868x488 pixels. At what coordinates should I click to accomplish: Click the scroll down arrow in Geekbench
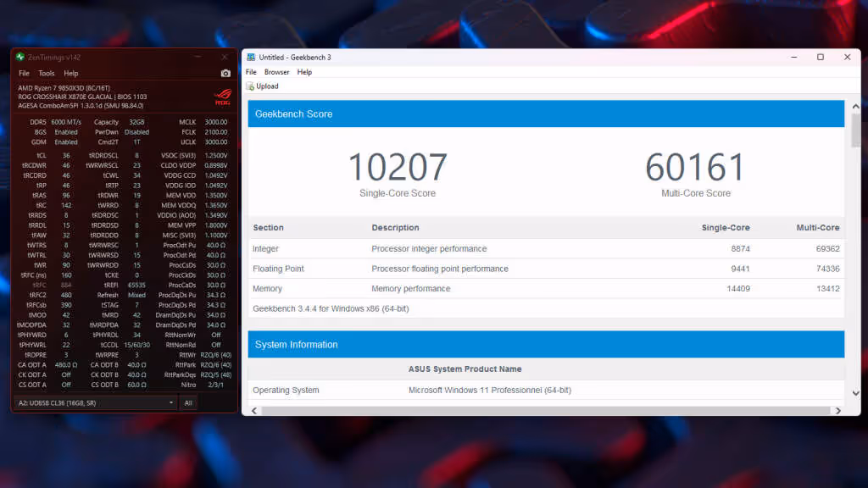tap(856, 393)
